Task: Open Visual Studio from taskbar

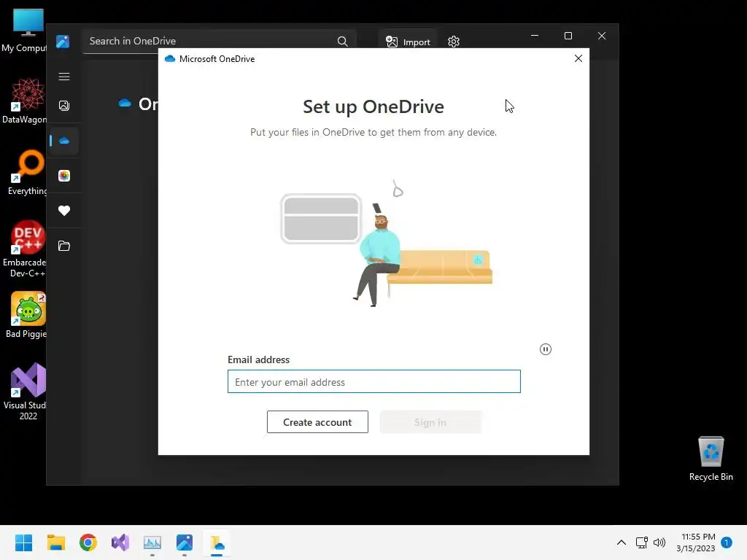Action: [x=120, y=542]
